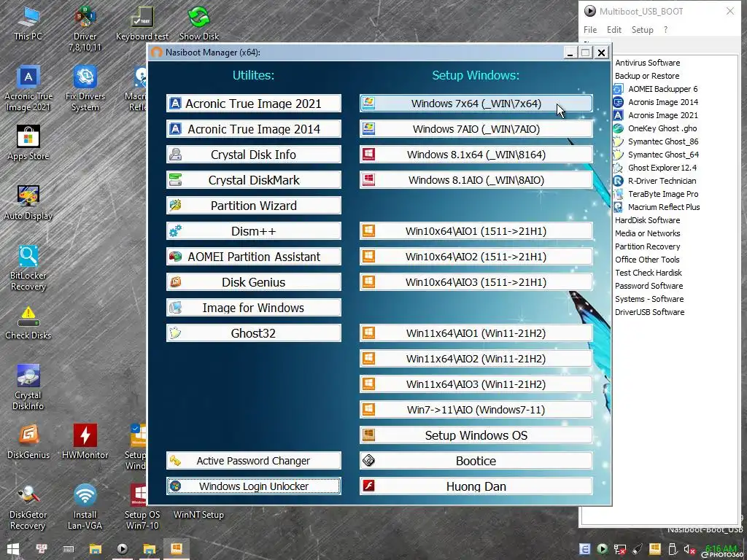747x560 pixels.
Task: Open Install Lan-VGA desktop icon
Action: point(85,507)
